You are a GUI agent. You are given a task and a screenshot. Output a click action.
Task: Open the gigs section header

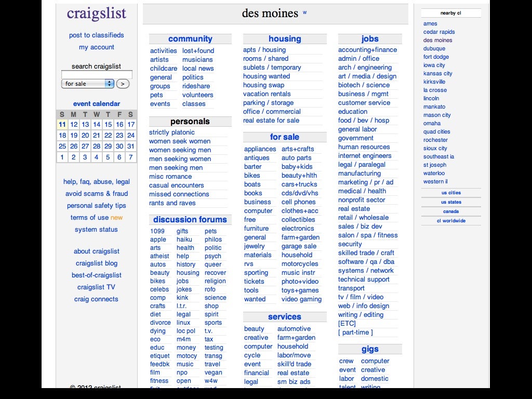pos(370,349)
